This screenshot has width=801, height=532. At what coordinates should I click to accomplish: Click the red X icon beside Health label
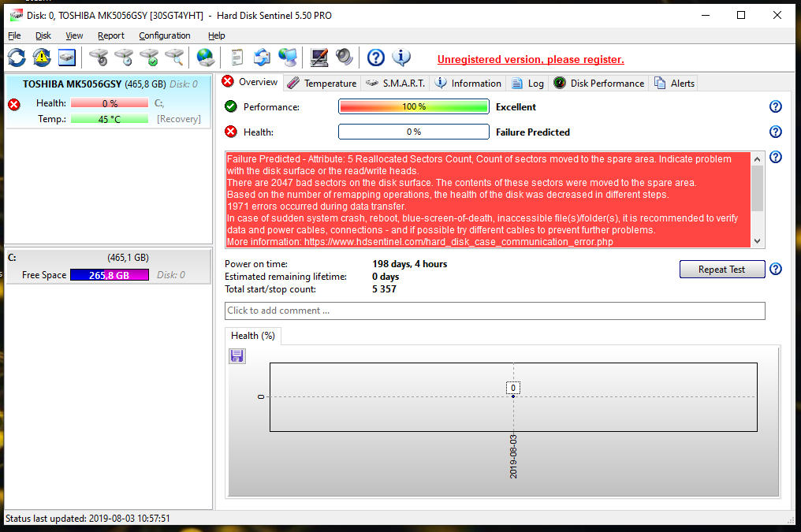(231, 132)
